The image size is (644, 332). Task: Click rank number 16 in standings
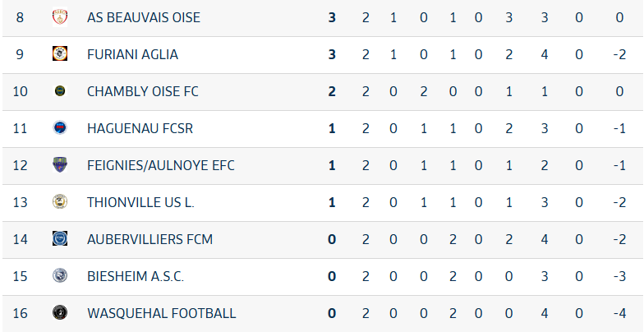click(x=21, y=313)
